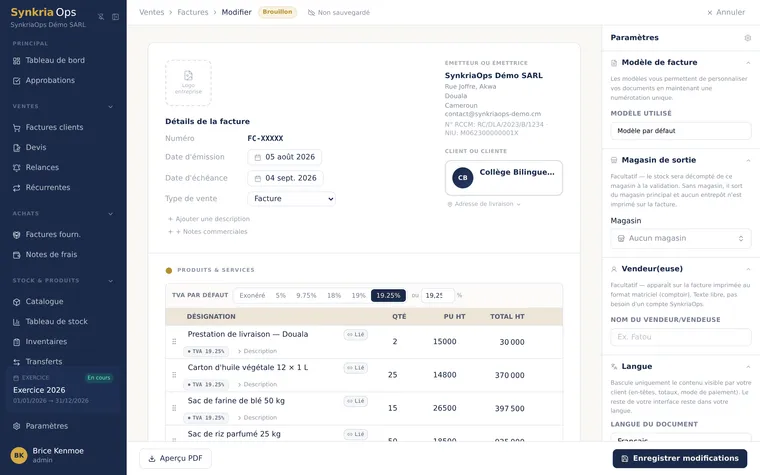Click the Transferts arrows icon
760x475 pixels.
point(16,362)
